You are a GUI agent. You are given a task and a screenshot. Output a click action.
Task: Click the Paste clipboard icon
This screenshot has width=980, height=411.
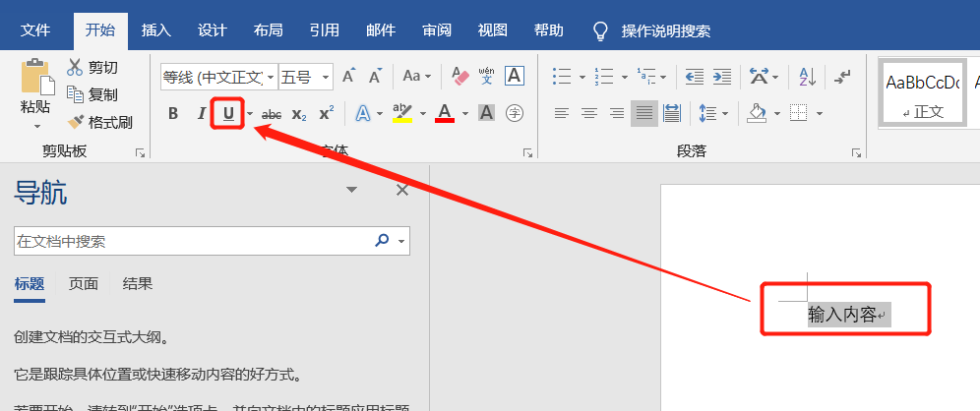[36, 77]
